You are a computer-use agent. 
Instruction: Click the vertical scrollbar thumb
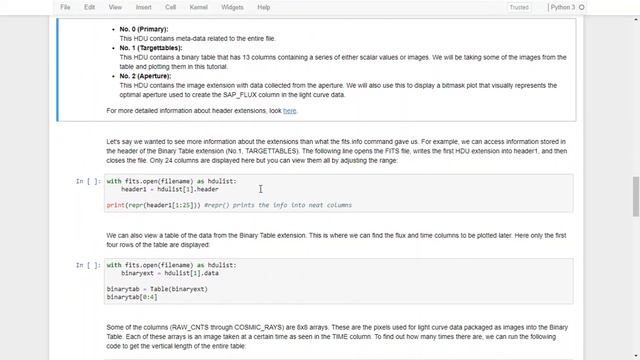coord(636,196)
